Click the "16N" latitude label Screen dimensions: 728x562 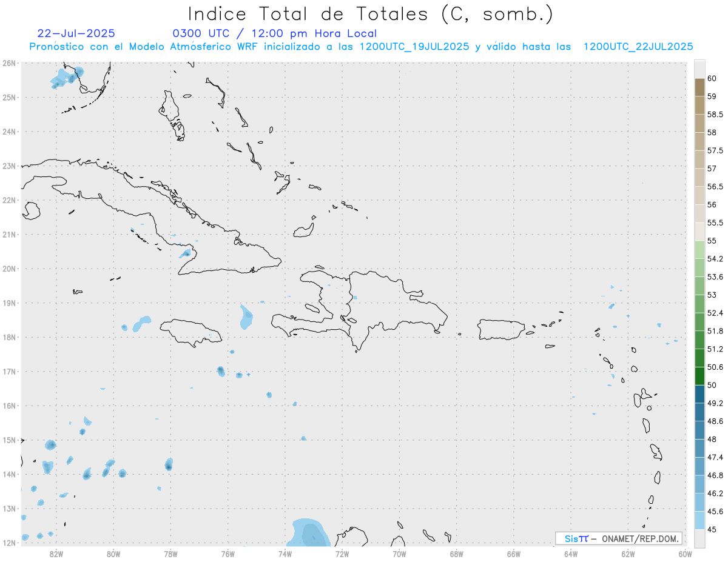tap(9, 406)
